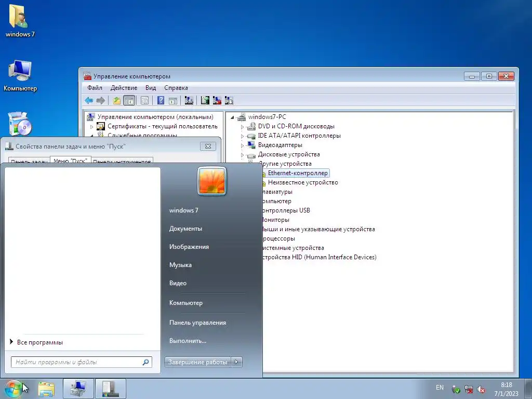Open the Вид menu
The height and width of the screenshot is (399, 532).
151,88
